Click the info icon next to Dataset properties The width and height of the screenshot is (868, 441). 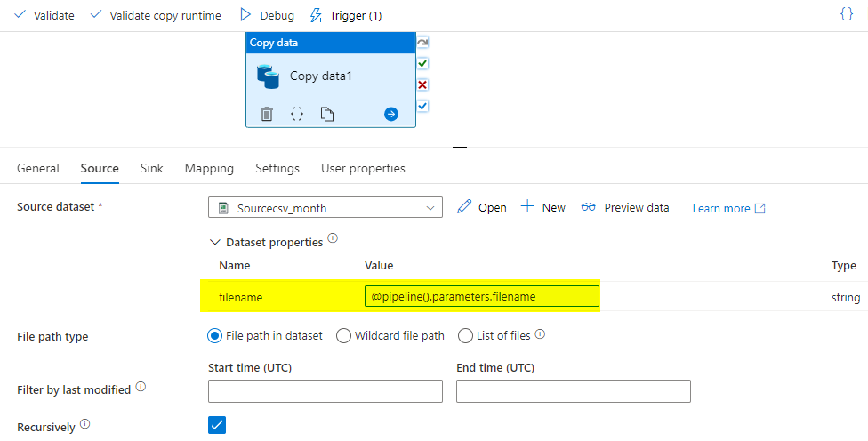point(333,238)
